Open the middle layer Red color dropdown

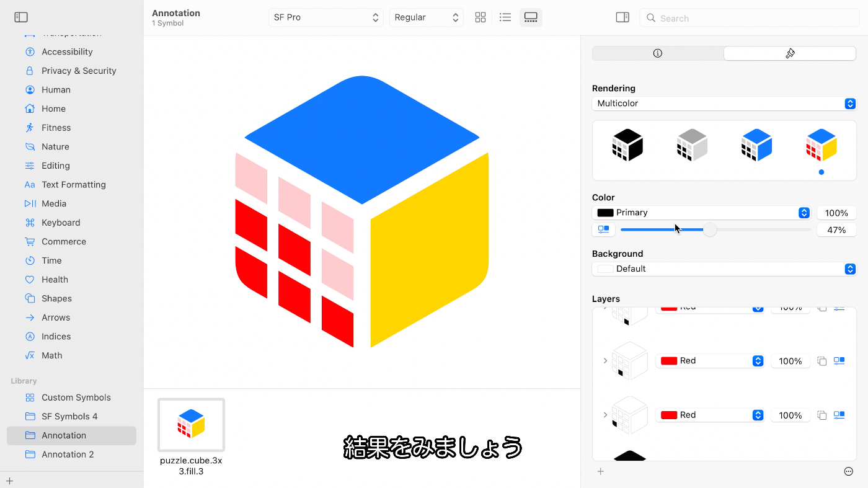(x=710, y=361)
